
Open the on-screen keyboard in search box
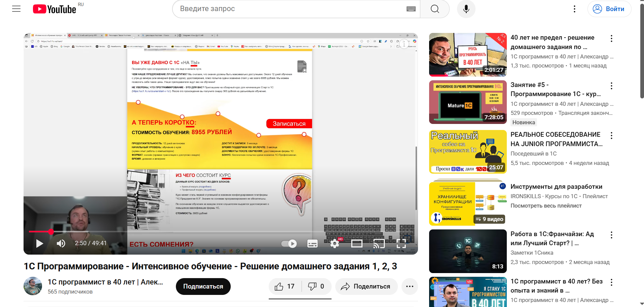[x=411, y=9]
